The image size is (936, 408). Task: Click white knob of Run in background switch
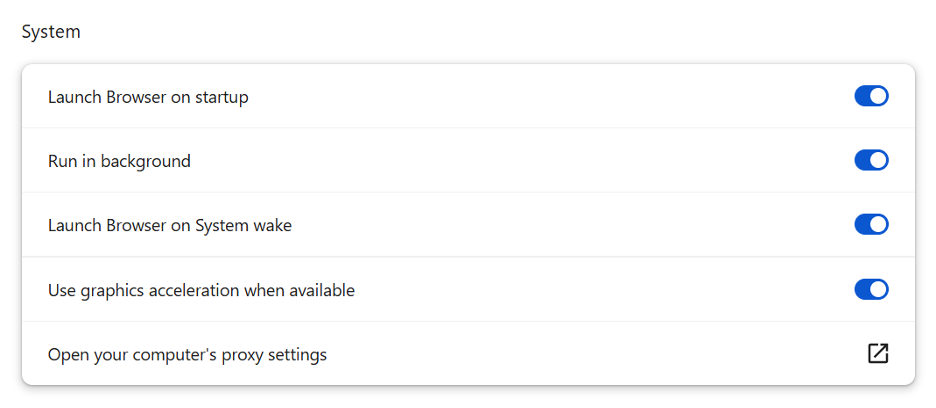tap(879, 161)
